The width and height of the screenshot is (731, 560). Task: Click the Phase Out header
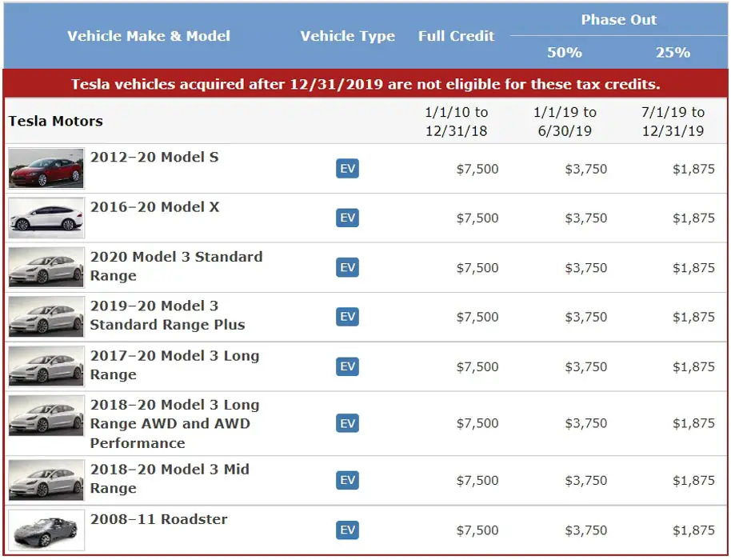coord(619,19)
